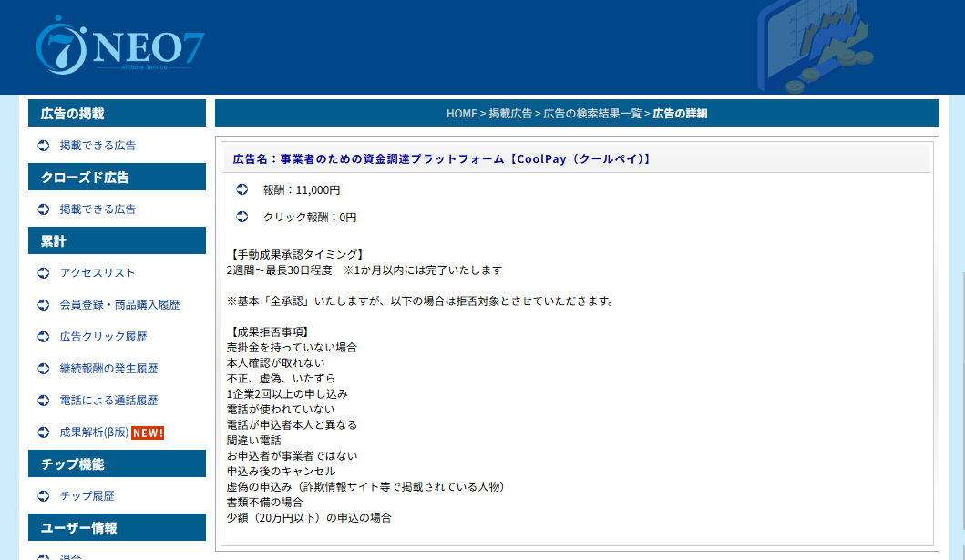This screenshot has width=965, height=560.
Task: Click the 電話が使われていない line
Action: (281, 410)
